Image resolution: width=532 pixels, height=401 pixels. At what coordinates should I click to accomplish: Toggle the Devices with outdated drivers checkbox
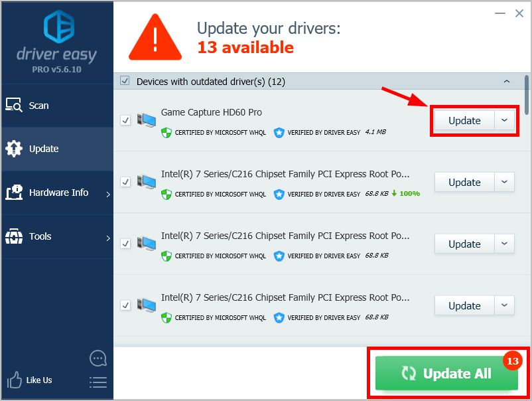(125, 81)
